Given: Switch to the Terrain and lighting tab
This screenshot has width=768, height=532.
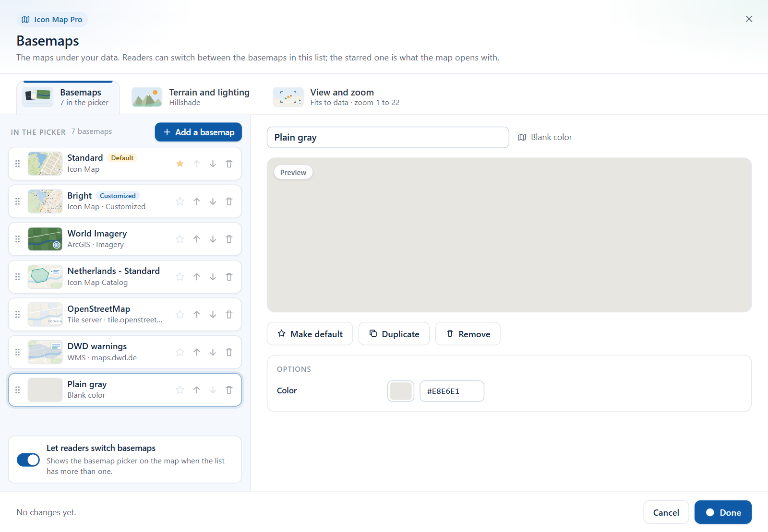Looking at the screenshot, I should pyautogui.click(x=191, y=97).
